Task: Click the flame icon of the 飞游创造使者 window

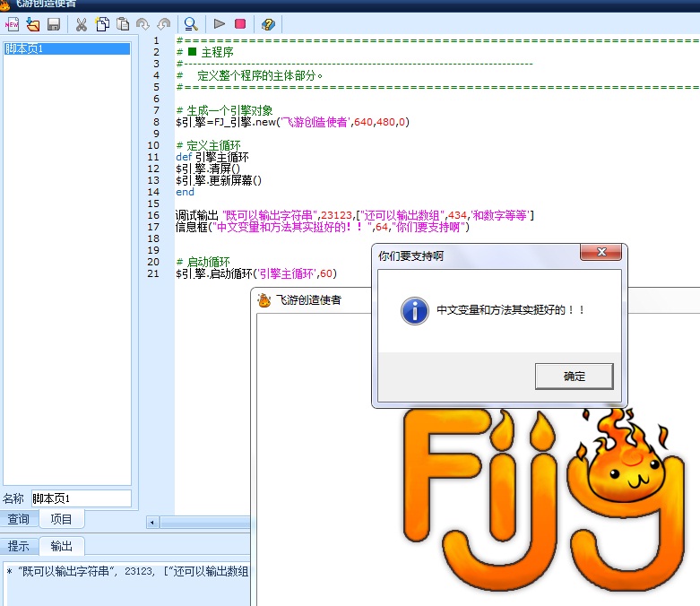Action: 264,300
